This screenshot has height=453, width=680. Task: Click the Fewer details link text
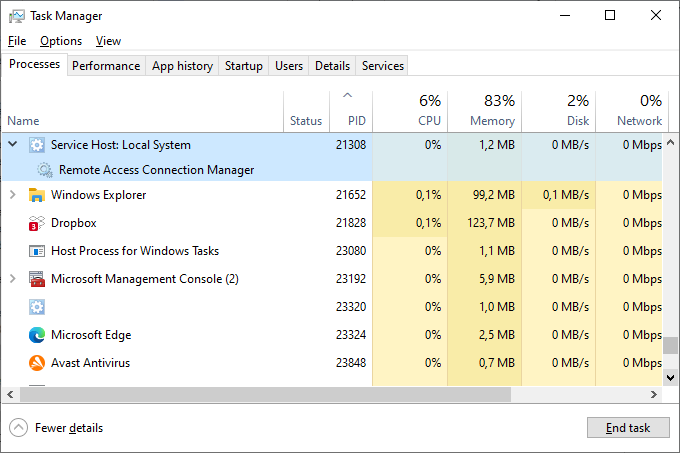tap(69, 428)
